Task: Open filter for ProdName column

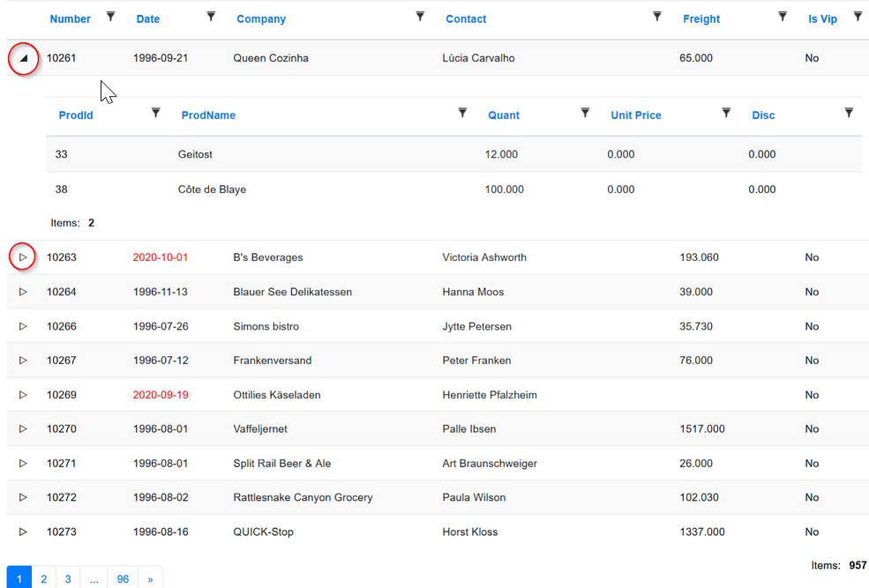Action: (462, 113)
